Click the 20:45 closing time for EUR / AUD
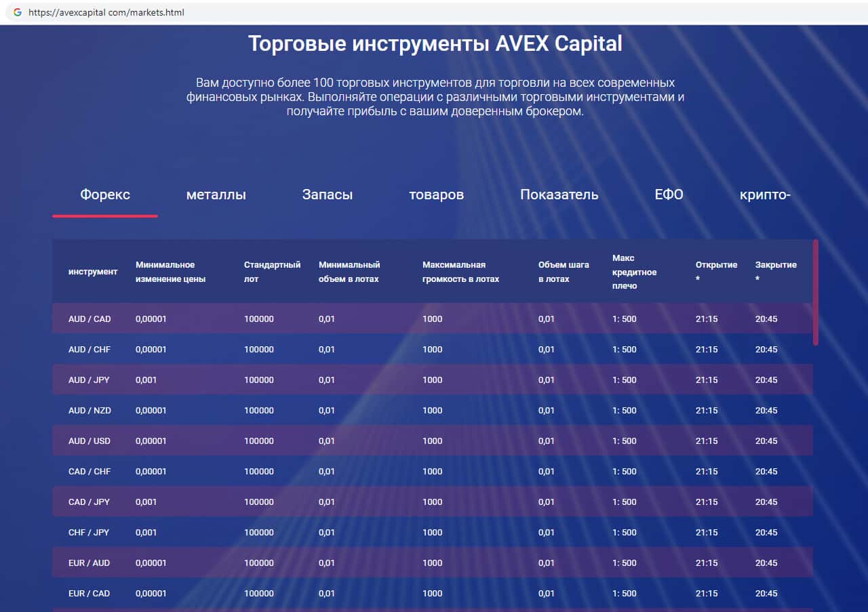Image resolution: width=868 pixels, height=612 pixels. [766, 563]
